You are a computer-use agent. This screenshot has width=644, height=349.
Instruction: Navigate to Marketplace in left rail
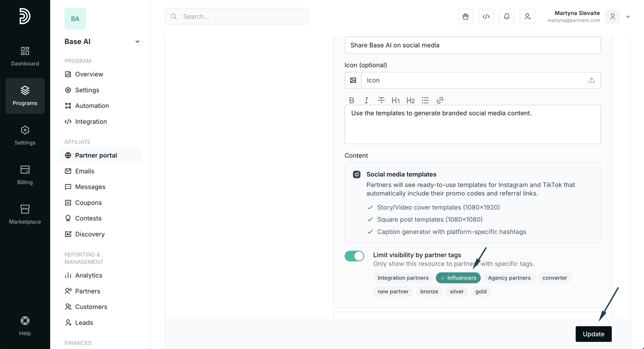tap(25, 214)
